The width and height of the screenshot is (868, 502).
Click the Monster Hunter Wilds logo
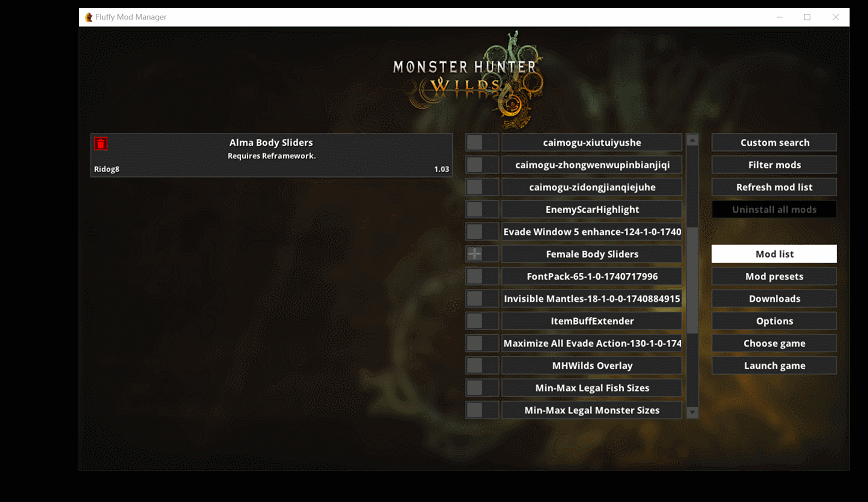click(464, 73)
